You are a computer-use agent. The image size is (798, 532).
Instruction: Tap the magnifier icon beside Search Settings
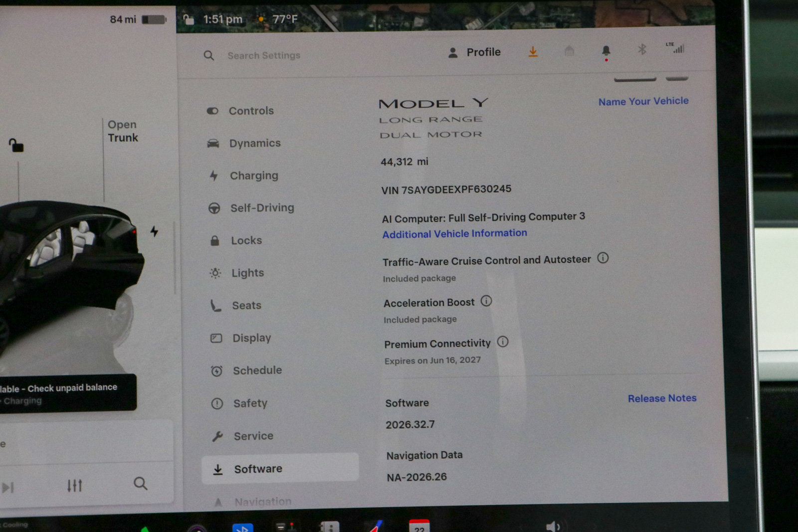click(209, 55)
